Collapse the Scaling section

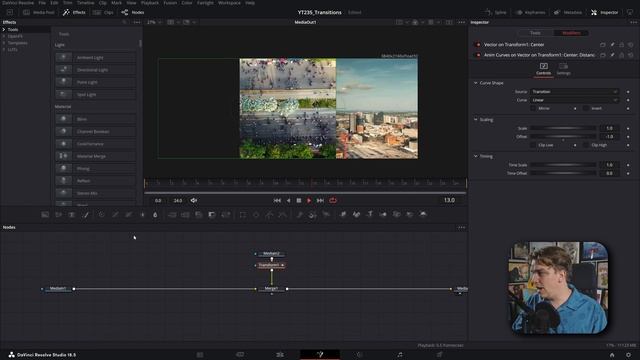pos(476,120)
